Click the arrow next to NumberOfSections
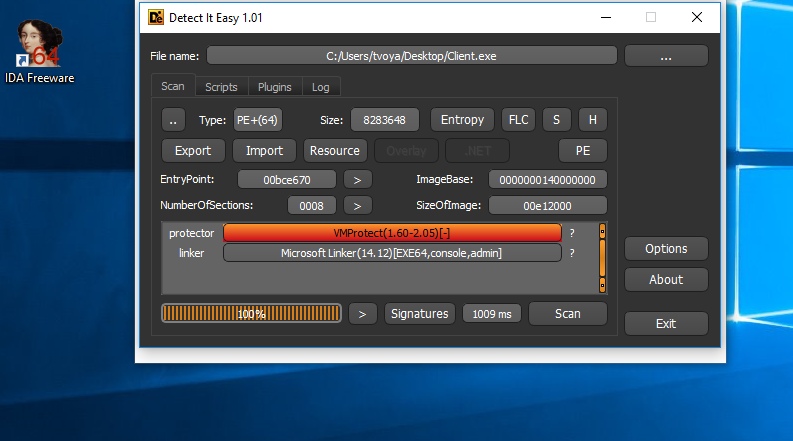Viewport: 793px width, 441px height. [358, 206]
